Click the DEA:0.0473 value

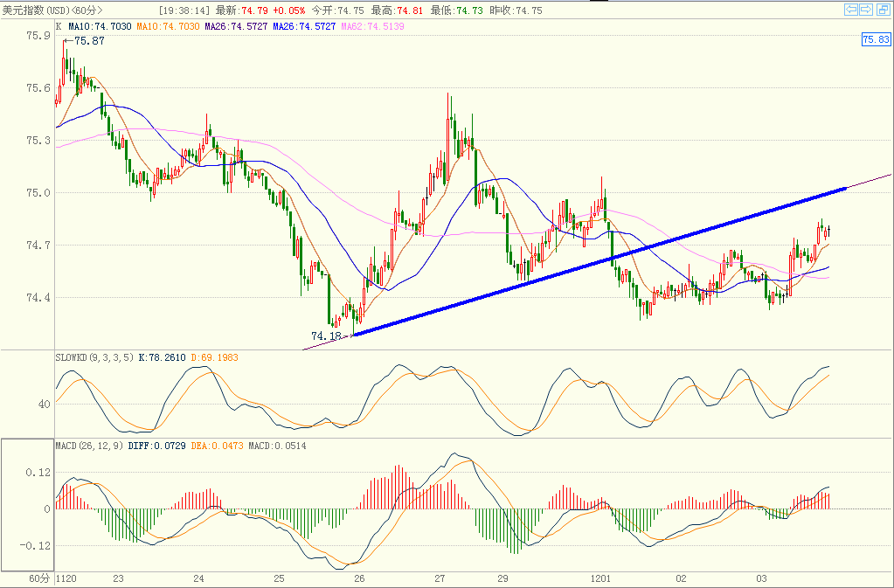pos(218,446)
